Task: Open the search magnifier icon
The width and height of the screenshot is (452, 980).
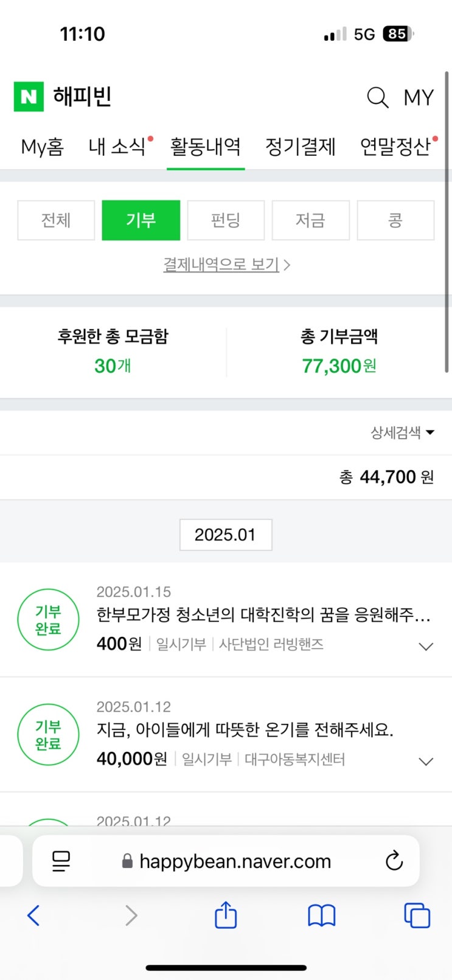Action: pos(377,97)
